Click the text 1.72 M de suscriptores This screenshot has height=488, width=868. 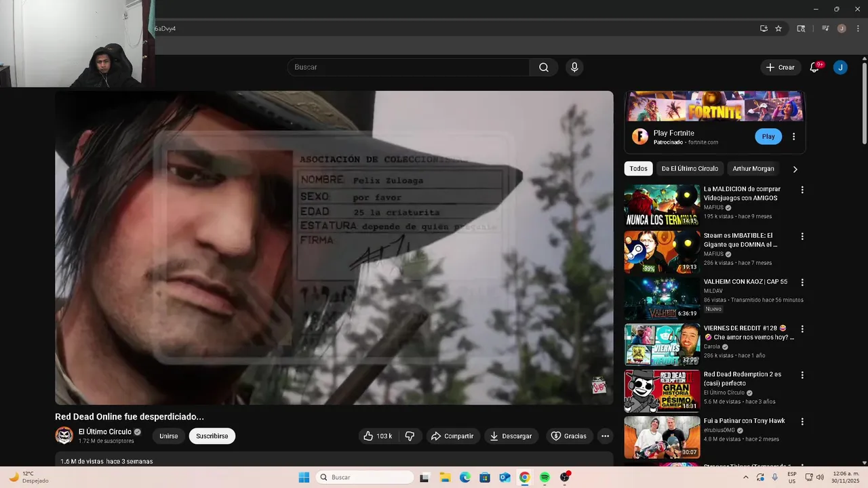click(106, 441)
